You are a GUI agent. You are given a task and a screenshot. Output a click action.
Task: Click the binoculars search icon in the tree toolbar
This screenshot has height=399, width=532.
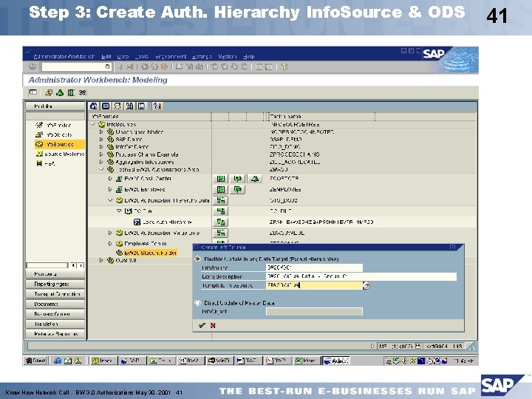[129, 106]
